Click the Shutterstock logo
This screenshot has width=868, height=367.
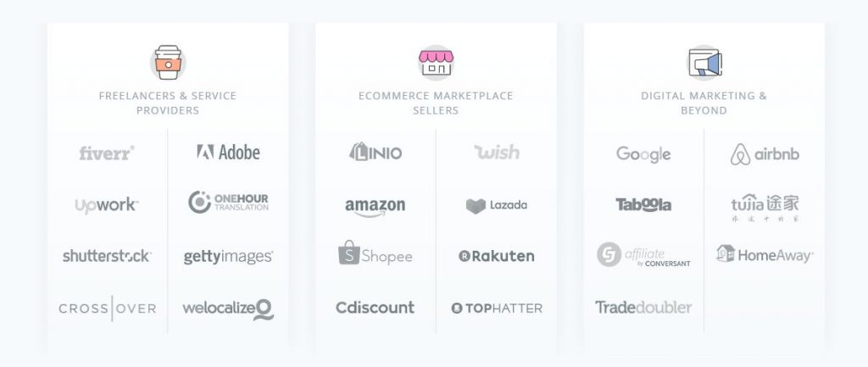[x=107, y=256]
